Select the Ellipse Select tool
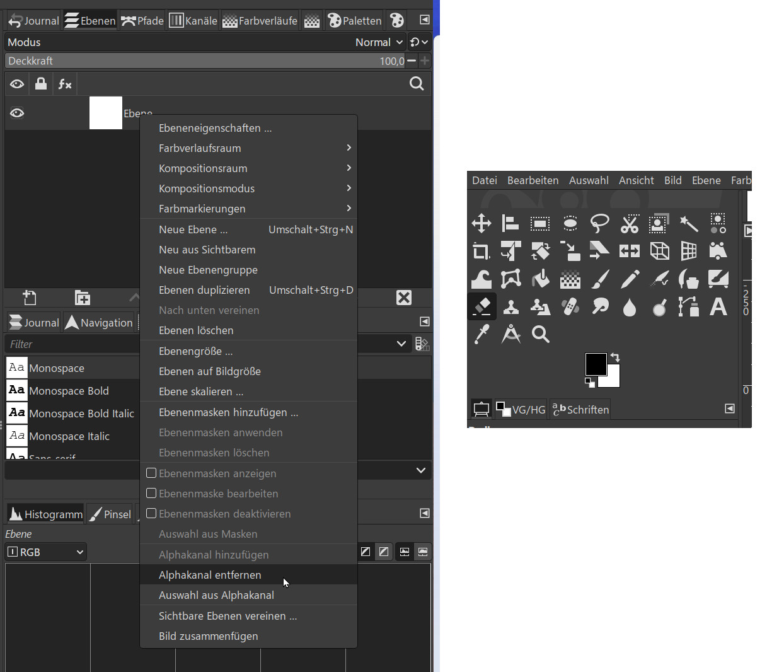The width and height of the screenshot is (784, 672). [x=570, y=223]
